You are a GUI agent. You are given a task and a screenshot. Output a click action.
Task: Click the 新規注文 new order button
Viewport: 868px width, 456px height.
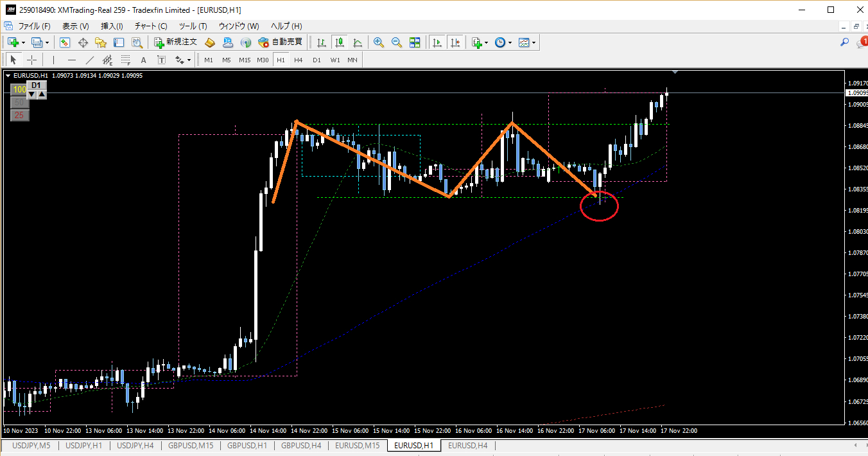[x=176, y=42]
